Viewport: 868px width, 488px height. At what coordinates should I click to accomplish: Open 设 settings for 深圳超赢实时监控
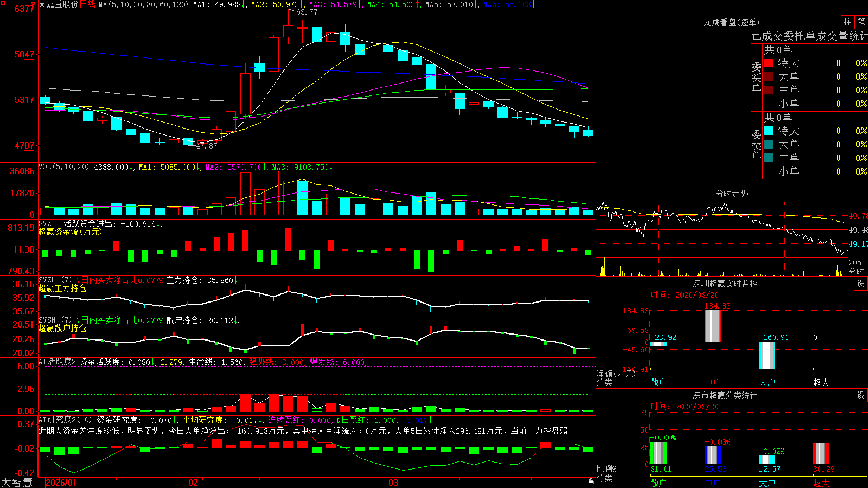coord(861,284)
